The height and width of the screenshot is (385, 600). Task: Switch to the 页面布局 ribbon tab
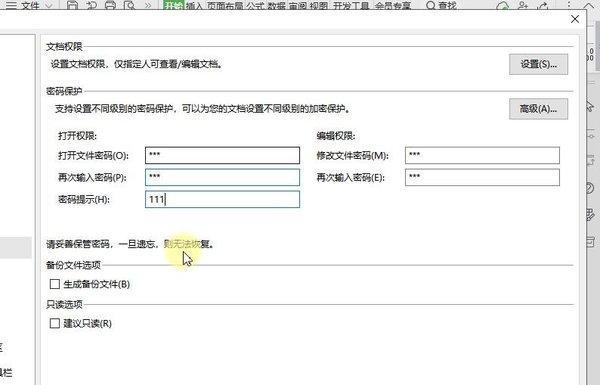pyautogui.click(x=225, y=5)
